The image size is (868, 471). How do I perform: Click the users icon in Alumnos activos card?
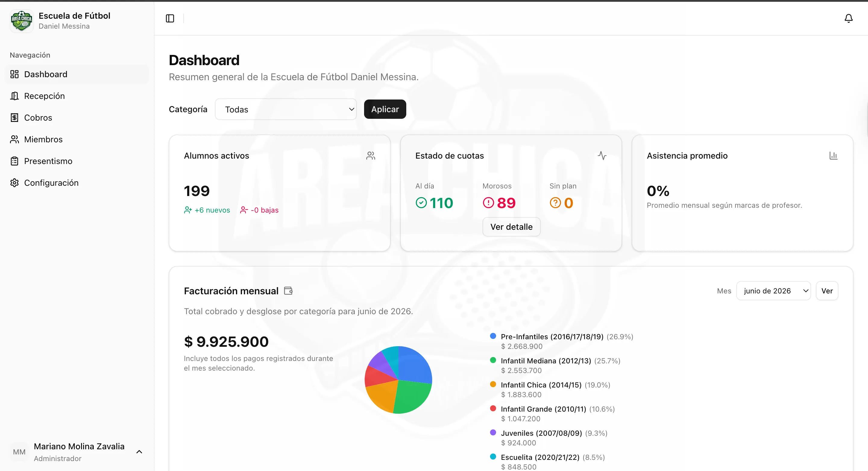tap(371, 155)
